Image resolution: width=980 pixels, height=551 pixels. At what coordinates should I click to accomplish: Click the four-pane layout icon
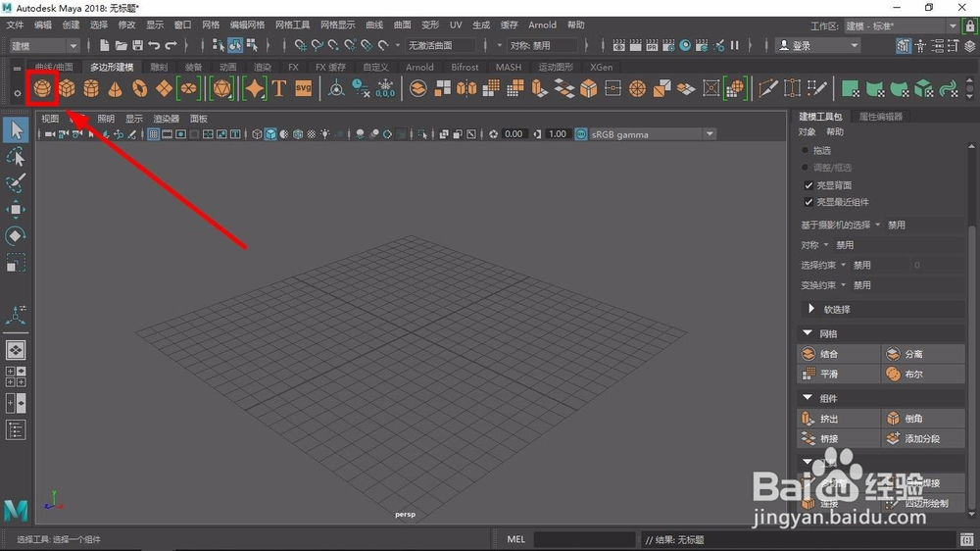(x=16, y=376)
